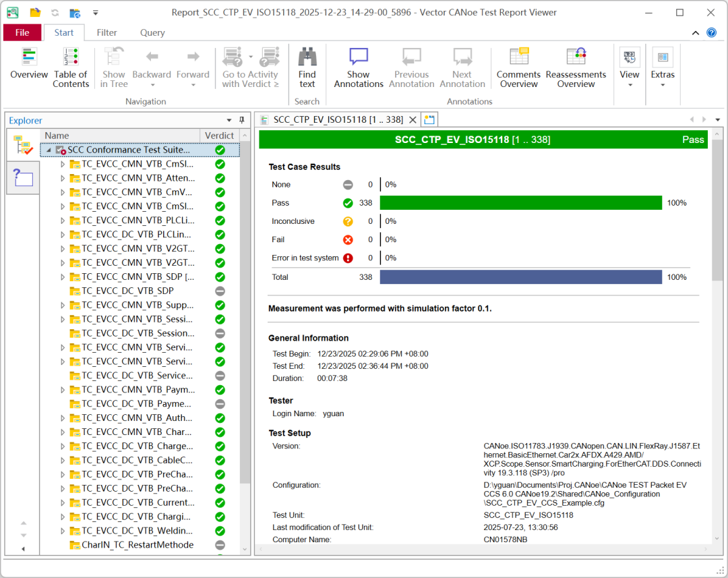The height and width of the screenshot is (578, 728).
Task: Switch to the Filter ribbon tab
Action: (107, 32)
